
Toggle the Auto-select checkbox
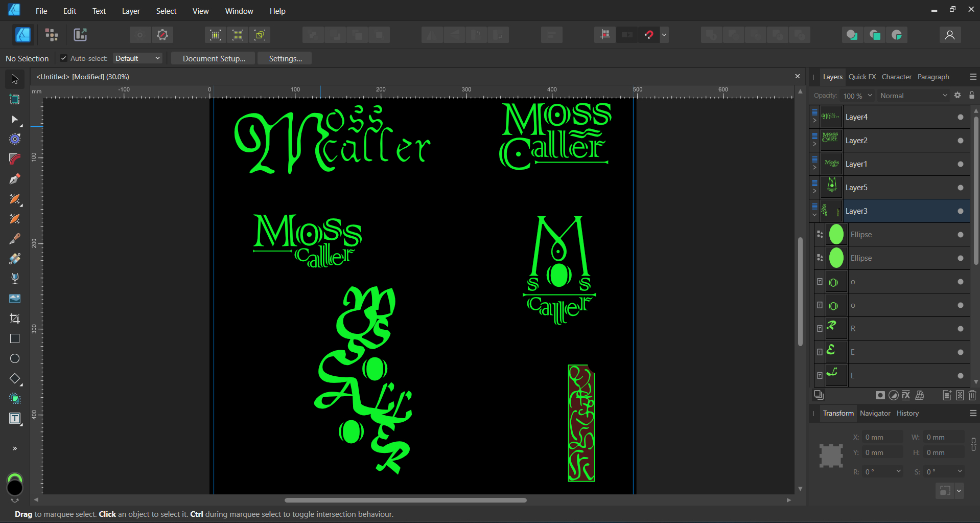[x=63, y=58]
